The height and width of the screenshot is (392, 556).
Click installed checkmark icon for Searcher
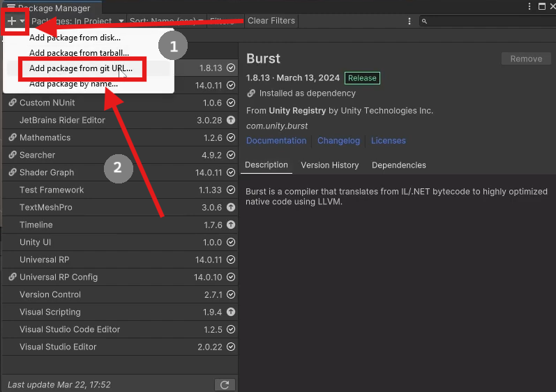pos(231,155)
